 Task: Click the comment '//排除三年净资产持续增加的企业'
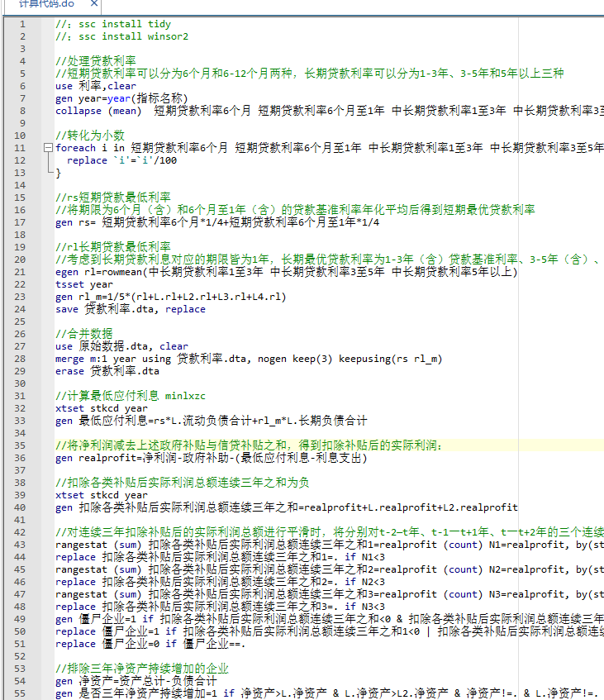142,669
